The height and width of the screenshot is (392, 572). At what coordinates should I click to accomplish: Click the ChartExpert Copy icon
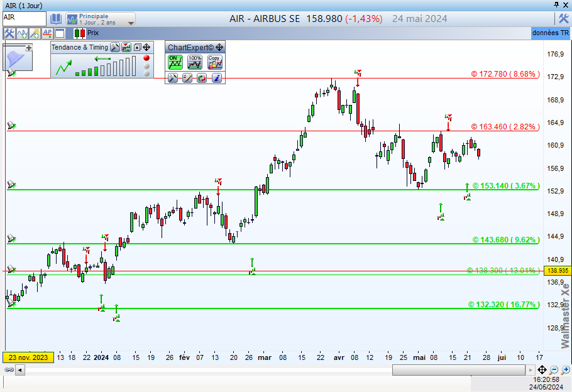(215, 62)
